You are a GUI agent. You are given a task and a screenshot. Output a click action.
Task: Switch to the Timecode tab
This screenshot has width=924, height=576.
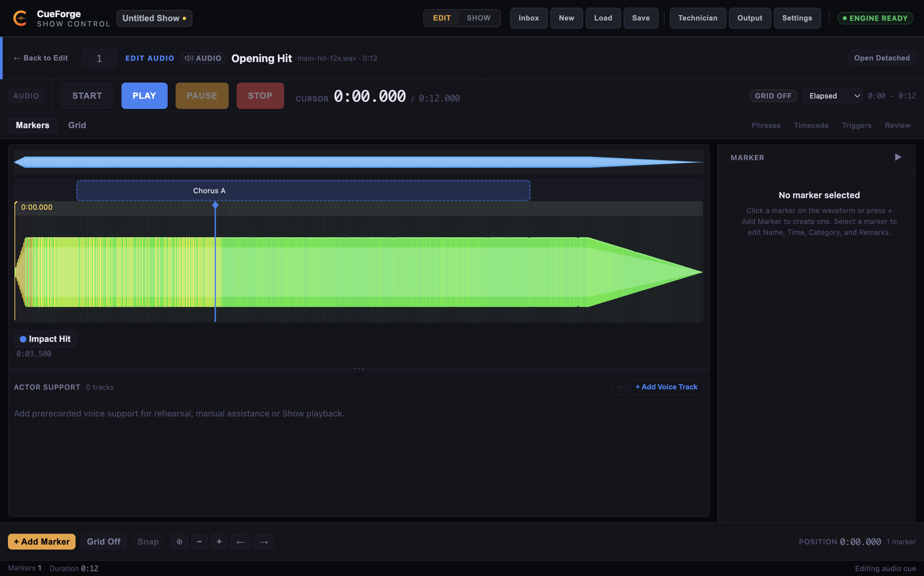coord(811,125)
